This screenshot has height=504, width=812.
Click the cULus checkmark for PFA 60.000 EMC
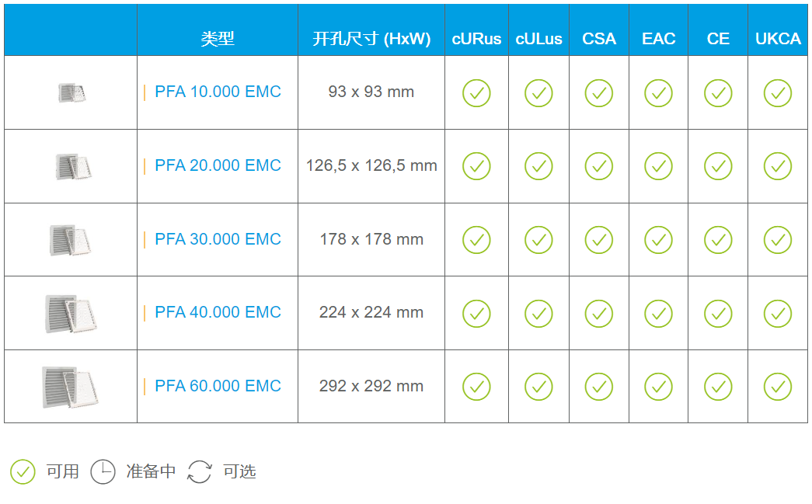click(x=538, y=387)
